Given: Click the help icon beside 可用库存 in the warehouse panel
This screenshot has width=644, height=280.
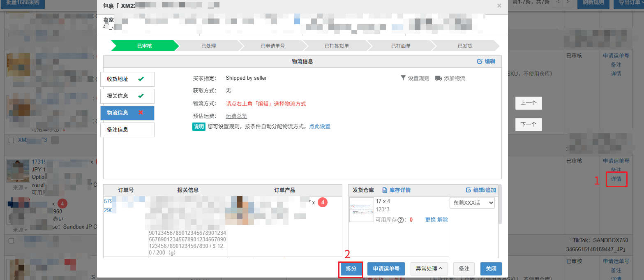Looking at the screenshot, I should pyautogui.click(x=400, y=220).
